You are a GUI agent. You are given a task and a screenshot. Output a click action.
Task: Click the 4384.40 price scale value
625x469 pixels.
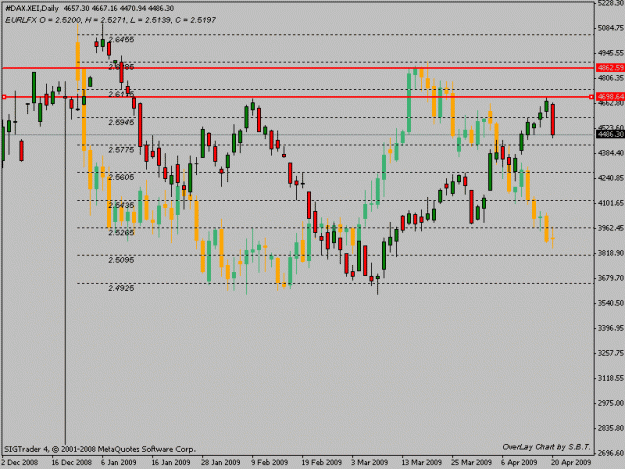[x=611, y=153]
